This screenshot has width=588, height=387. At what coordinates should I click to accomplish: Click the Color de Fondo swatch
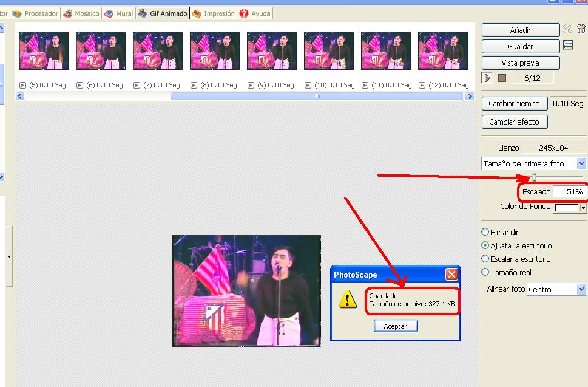(567, 208)
